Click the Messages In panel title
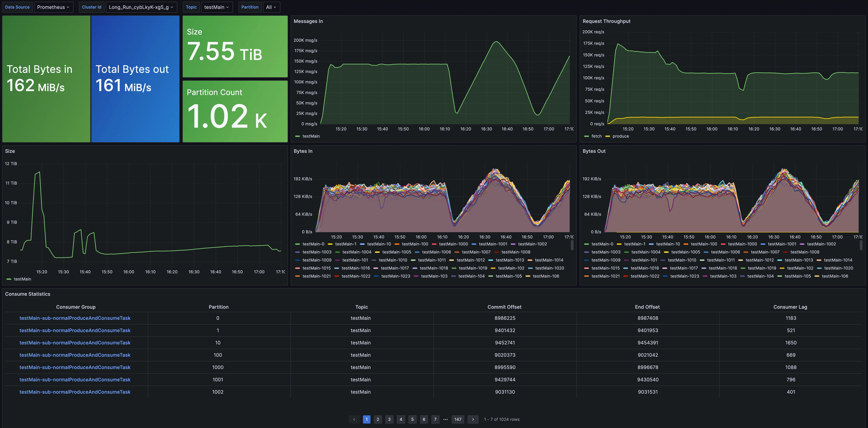This screenshot has width=868, height=428. pyautogui.click(x=308, y=21)
